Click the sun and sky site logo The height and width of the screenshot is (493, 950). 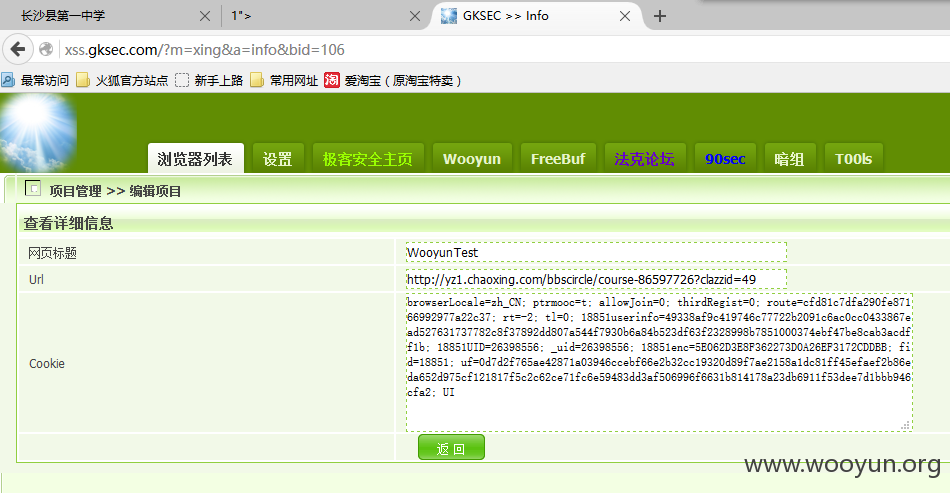point(38,132)
